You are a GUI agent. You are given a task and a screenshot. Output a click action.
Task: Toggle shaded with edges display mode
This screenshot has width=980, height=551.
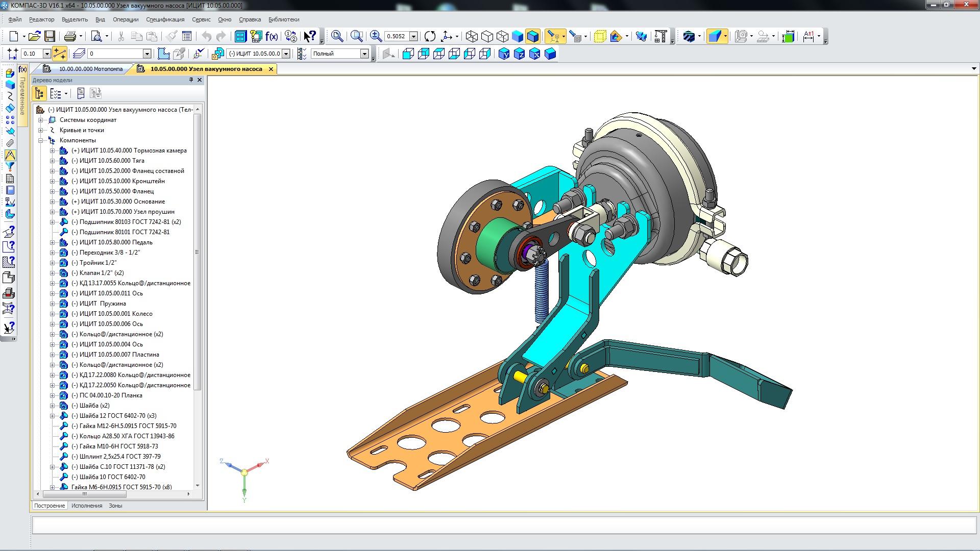pyautogui.click(x=532, y=36)
